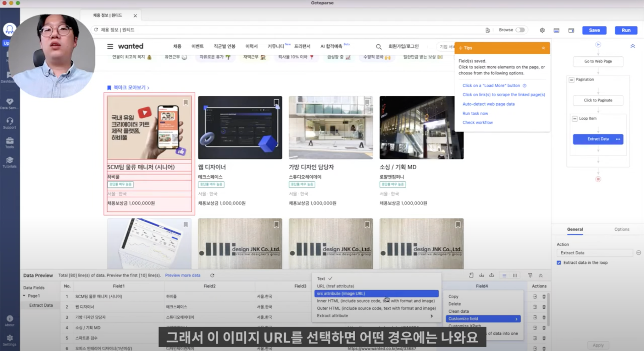
Task: Click the wanted site search magnifier
Action: (379, 47)
